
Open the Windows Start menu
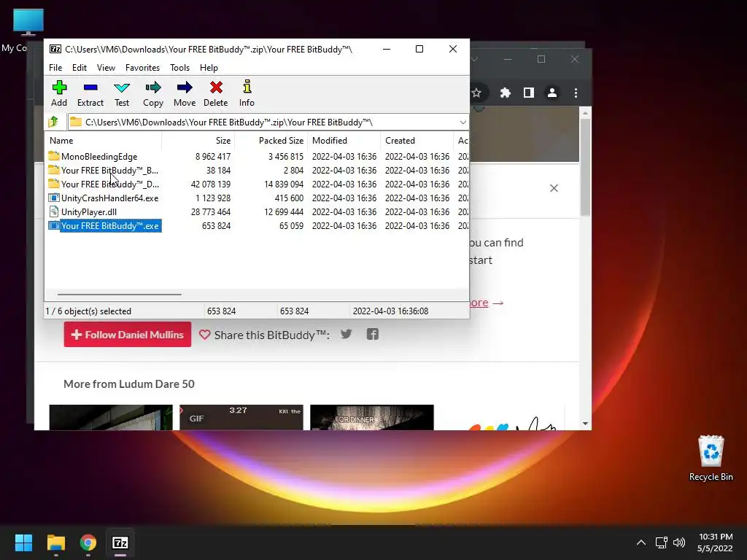(x=23, y=542)
